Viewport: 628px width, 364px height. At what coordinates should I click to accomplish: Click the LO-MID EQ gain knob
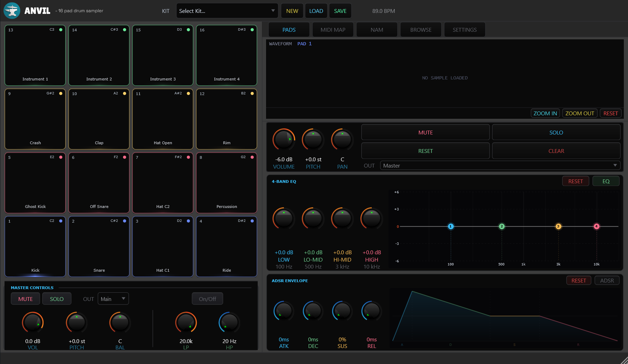[313, 218]
